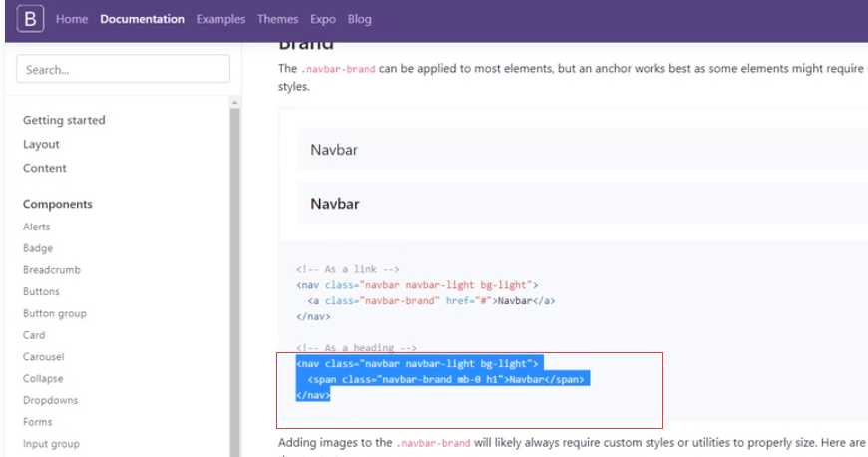Image resolution: width=868 pixels, height=457 pixels.
Task: Click the sidebar scrollbar up arrow
Action: (x=234, y=103)
